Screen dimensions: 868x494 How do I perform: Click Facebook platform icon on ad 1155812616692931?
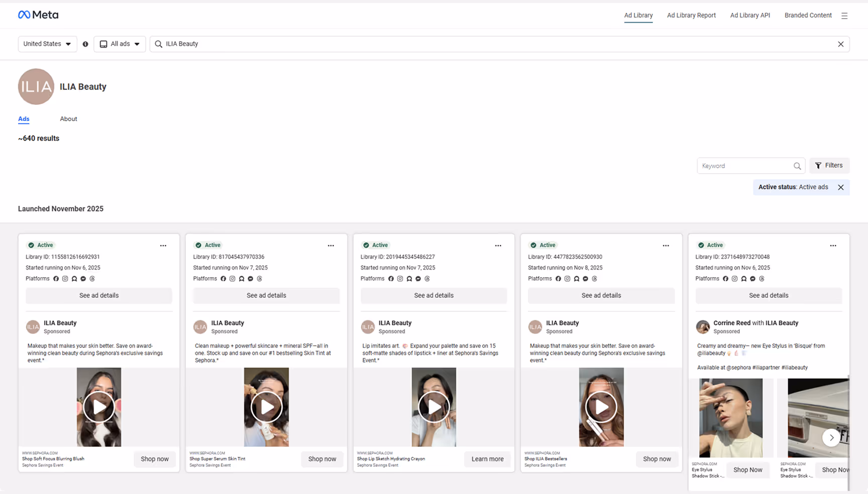[56, 279]
